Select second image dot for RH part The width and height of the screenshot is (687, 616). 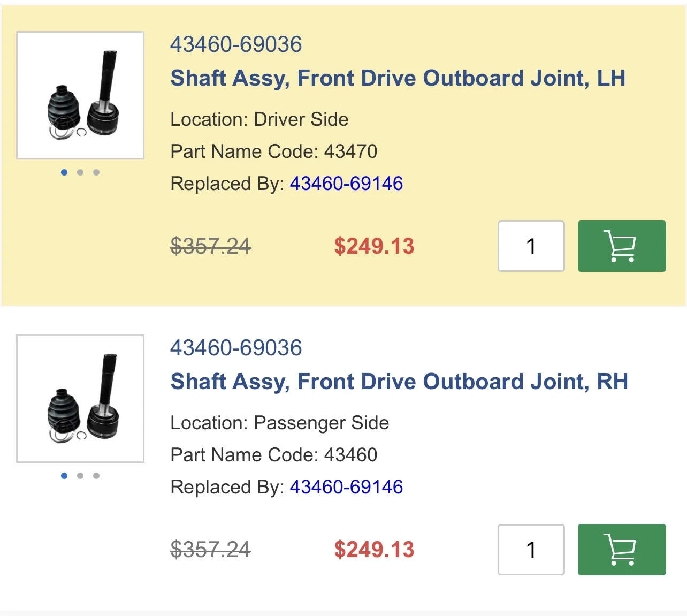coord(80,476)
